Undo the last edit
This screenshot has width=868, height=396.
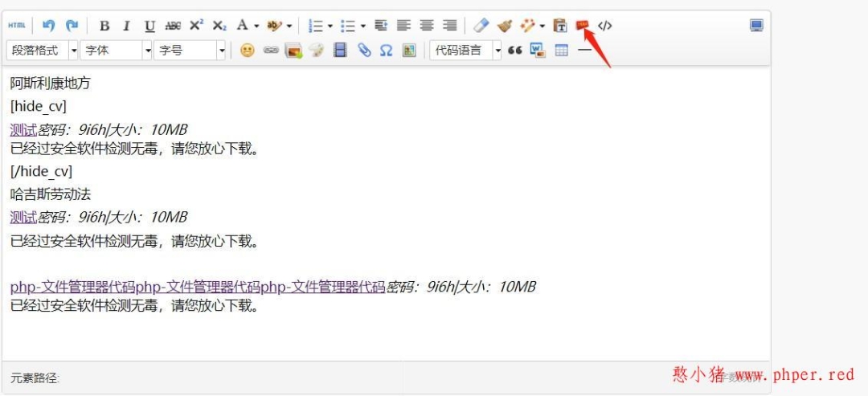point(49,26)
